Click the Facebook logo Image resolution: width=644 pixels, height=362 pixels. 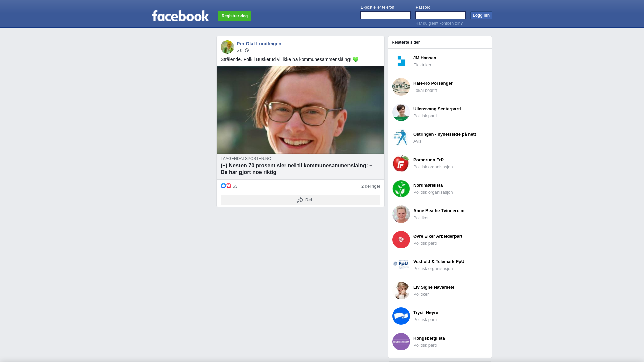pos(180,16)
